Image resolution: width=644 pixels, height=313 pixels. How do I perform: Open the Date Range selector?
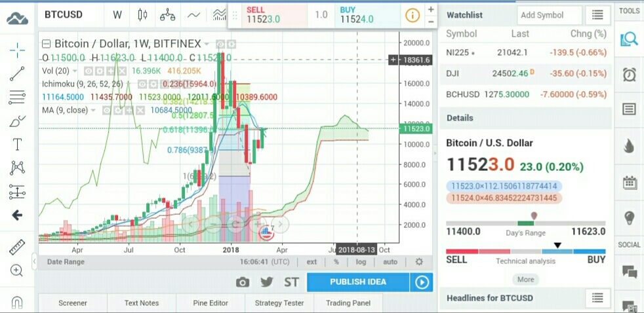[66, 262]
